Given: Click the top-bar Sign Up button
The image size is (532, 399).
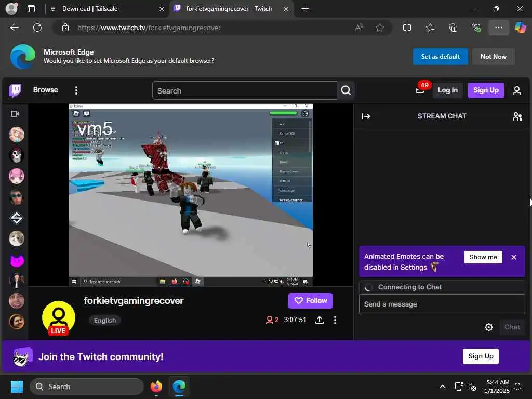Looking at the screenshot, I should click(x=486, y=90).
